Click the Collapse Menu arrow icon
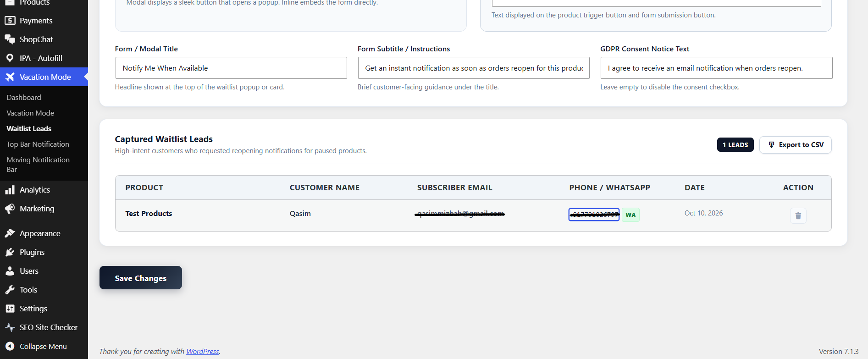Viewport: 868px width, 359px height. click(x=10, y=346)
